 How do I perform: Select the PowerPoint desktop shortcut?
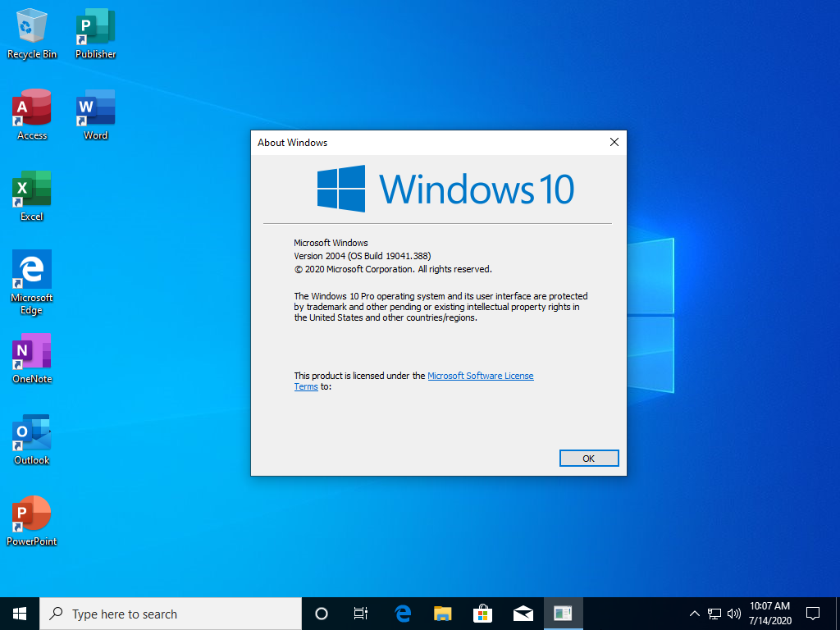pyautogui.click(x=32, y=521)
